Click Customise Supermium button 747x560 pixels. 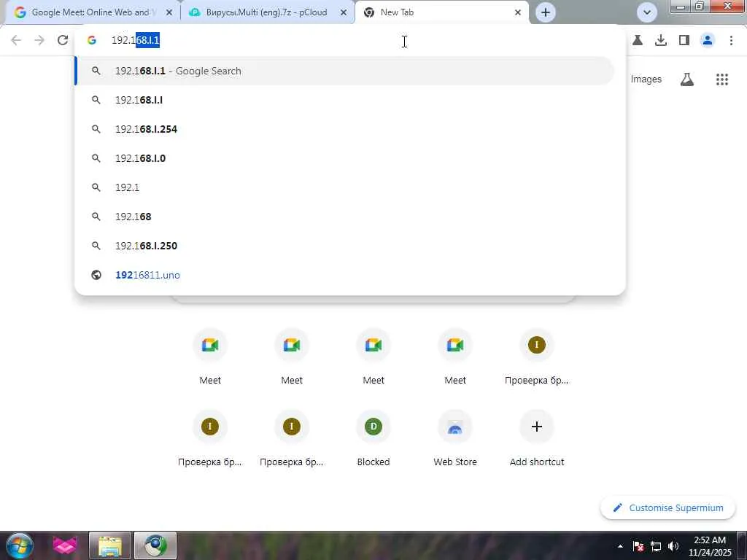click(668, 508)
